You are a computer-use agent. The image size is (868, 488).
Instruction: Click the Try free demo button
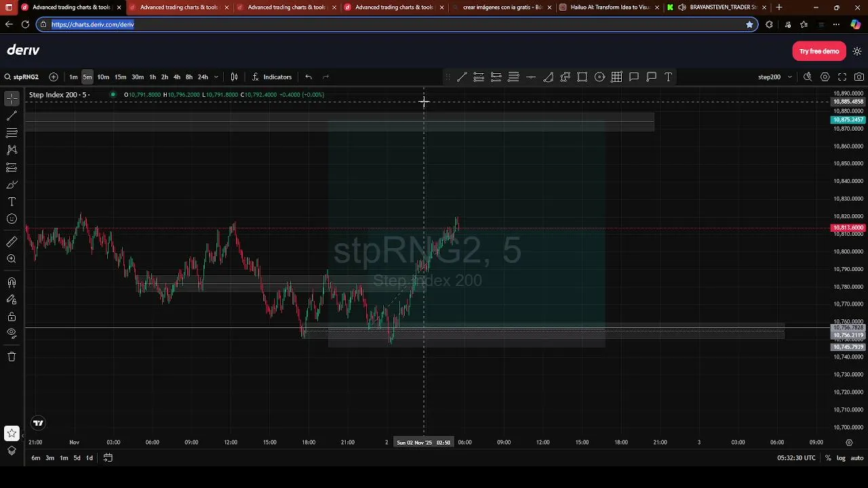(819, 52)
